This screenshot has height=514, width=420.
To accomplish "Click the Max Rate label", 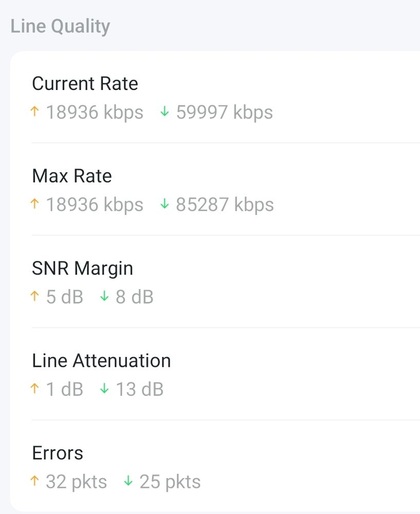I will point(71,176).
